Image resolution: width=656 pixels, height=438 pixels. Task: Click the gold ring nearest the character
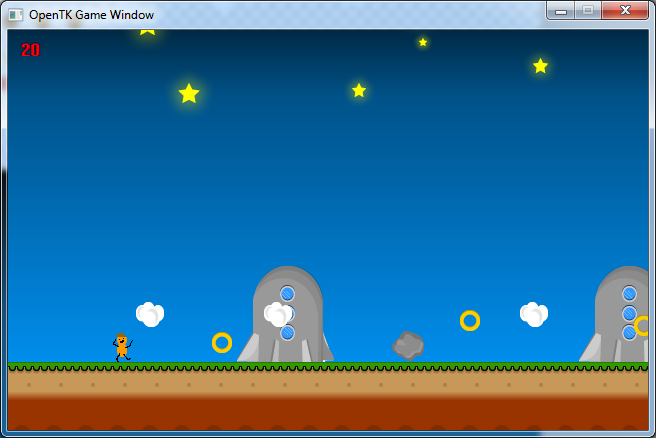(x=222, y=343)
